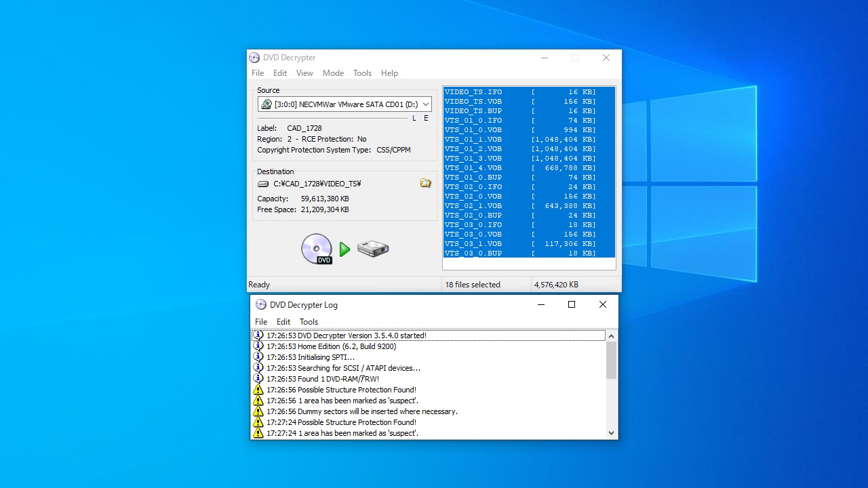
Task: Select VTS_01_3.VOB file row
Action: click(529, 159)
